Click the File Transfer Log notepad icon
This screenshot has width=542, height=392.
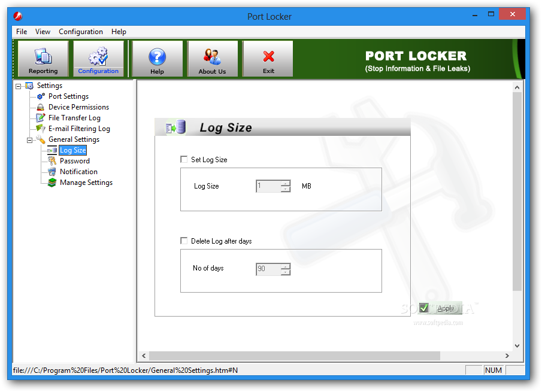41,118
